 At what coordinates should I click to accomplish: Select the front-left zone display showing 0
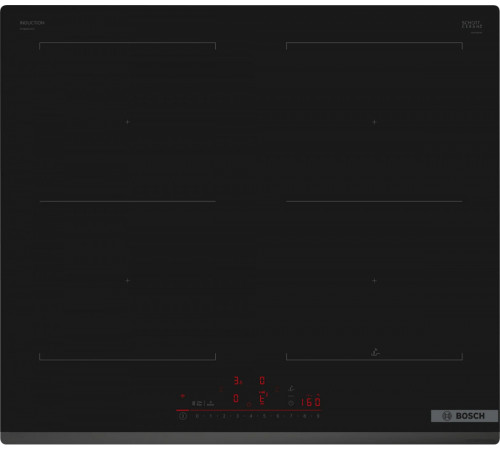[x=236, y=398]
